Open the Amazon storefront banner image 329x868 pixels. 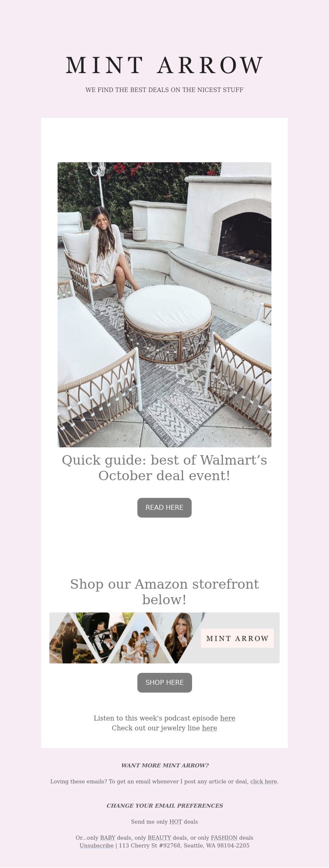(x=164, y=638)
